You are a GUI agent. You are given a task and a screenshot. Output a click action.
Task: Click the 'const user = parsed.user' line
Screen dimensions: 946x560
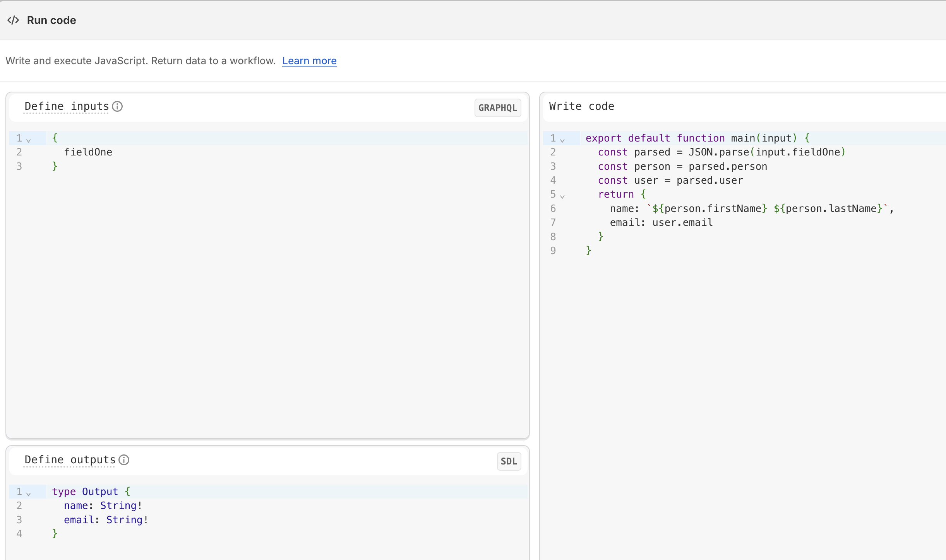(x=670, y=180)
